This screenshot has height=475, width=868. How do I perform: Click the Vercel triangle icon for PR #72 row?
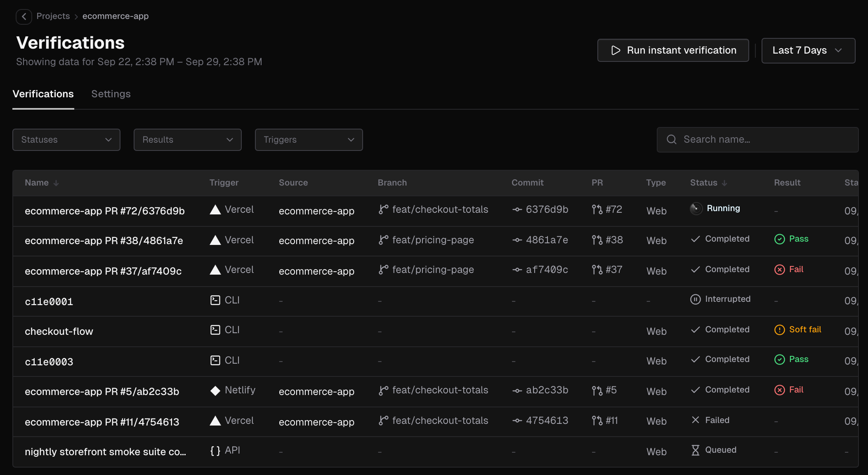click(x=215, y=209)
